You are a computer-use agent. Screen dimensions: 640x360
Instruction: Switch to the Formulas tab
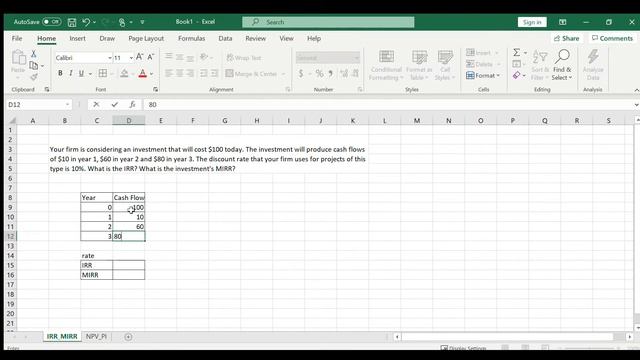coord(191,38)
